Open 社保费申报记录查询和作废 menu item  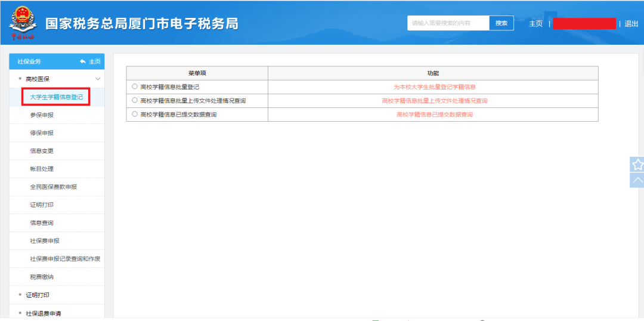[66, 258]
